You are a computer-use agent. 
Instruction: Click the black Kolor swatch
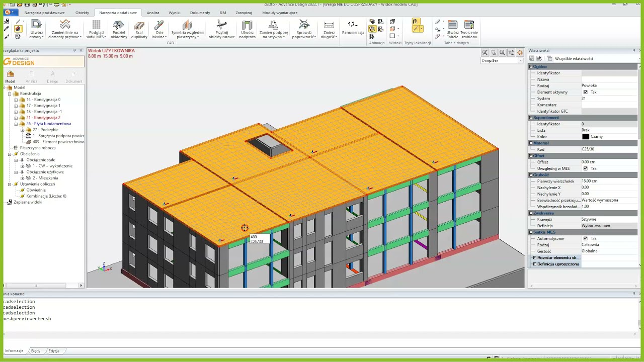586,137
